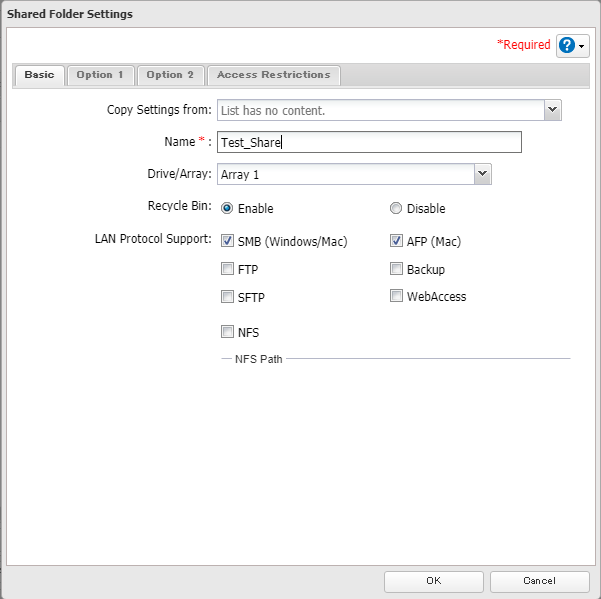This screenshot has height=599, width=601.
Task: Uncheck the SMB (Windows/Mac) protocol checkbox
Action: pos(227,241)
